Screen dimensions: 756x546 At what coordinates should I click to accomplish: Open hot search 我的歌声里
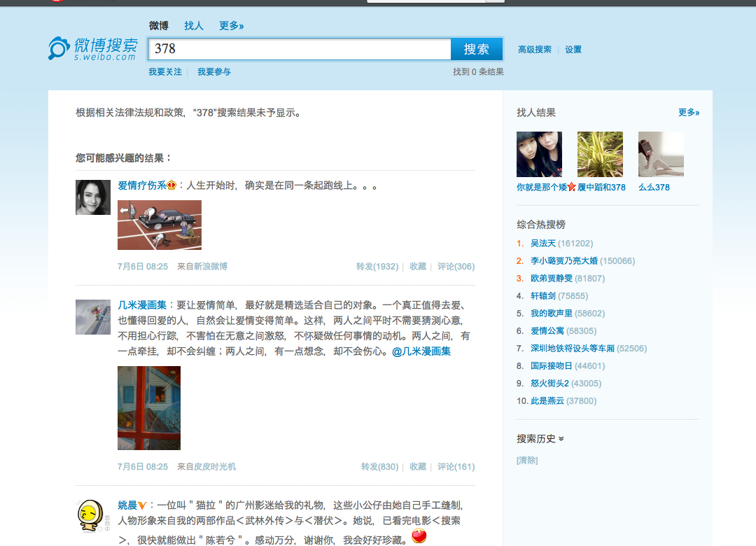pos(552,314)
